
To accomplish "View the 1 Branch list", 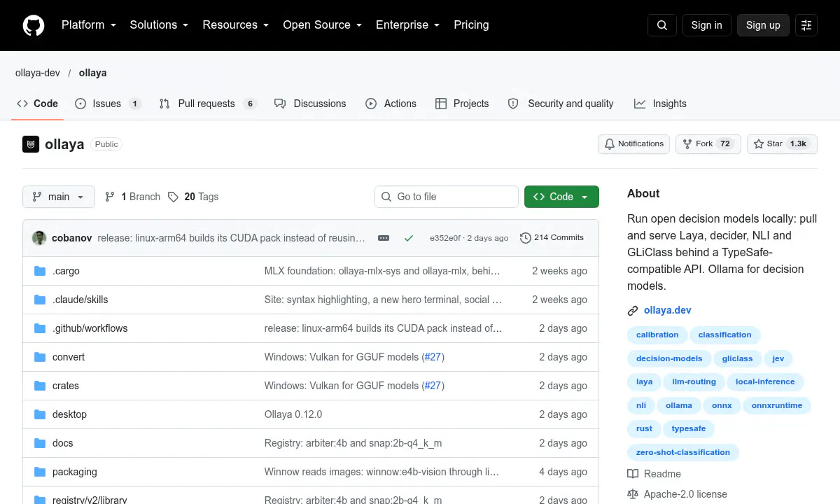I will pyautogui.click(x=132, y=197).
